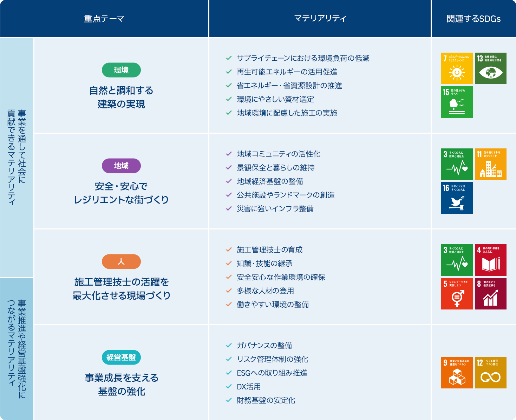Image resolution: width=516 pixels, height=420 pixels.
Task: Click the SDG 8 economic growth icon
Action: [490, 294]
